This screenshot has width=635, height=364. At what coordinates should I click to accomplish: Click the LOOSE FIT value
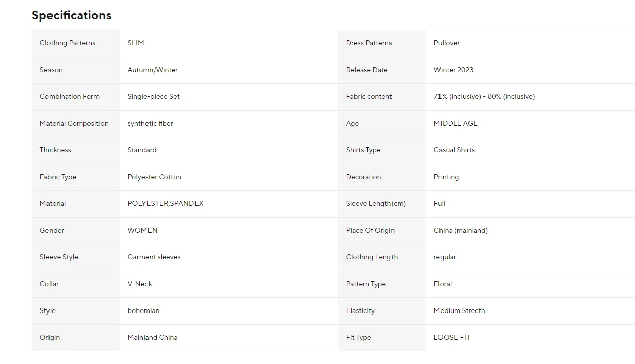[452, 338]
